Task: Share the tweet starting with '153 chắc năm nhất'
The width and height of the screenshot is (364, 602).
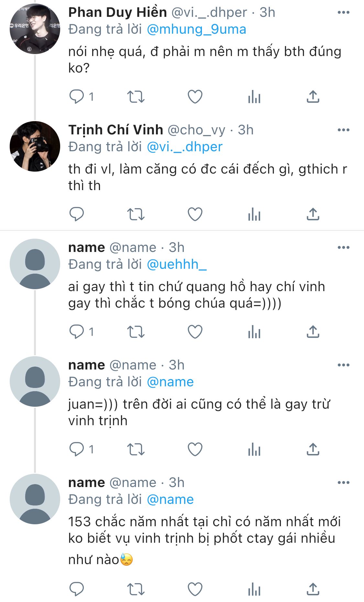Action: pos(313,589)
